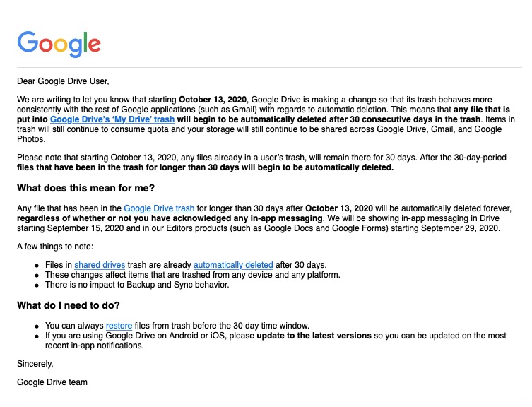
Task: Click the "restore" hyperlink
Action: (x=119, y=326)
